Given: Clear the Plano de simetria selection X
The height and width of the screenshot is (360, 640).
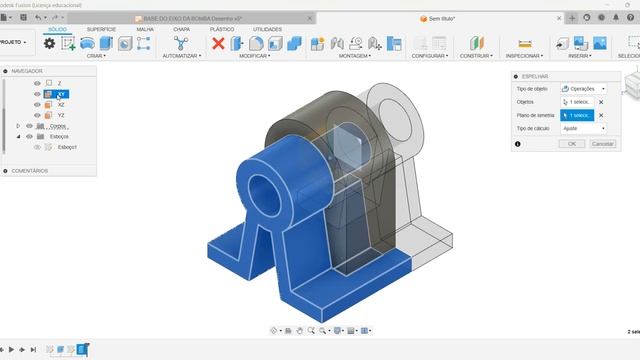Looking at the screenshot, I should click(x=601, y=116).
